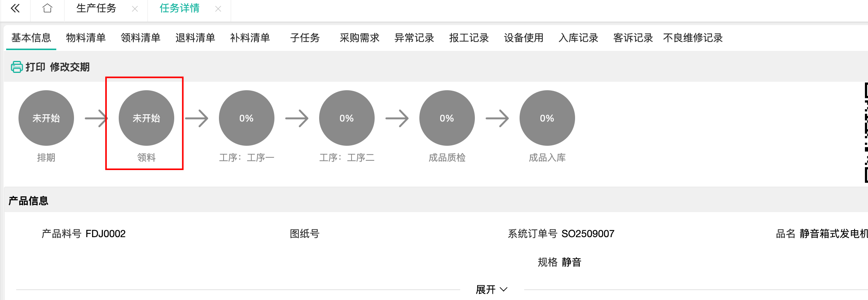Open the 不良维修记录 tab
This screenshot has height=300, width=868.
coord(693,38)
